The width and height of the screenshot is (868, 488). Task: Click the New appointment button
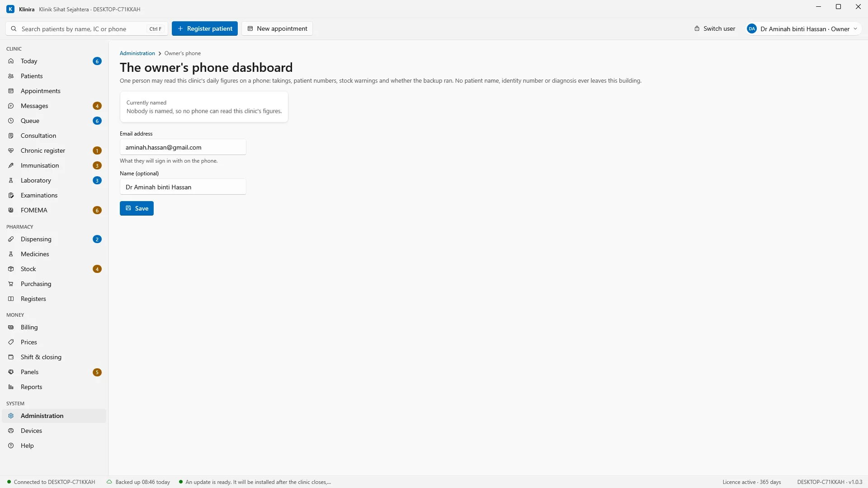click(277, 28)
